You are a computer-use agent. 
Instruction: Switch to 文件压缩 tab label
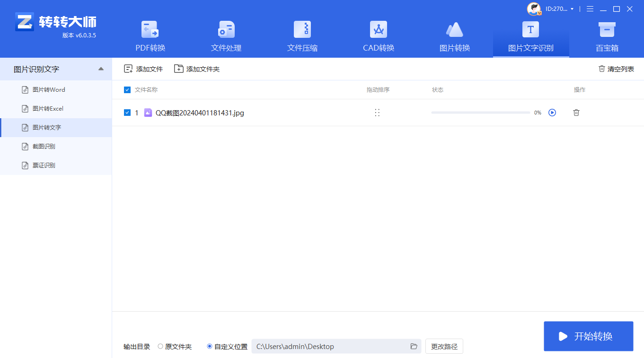coord(302,48)
